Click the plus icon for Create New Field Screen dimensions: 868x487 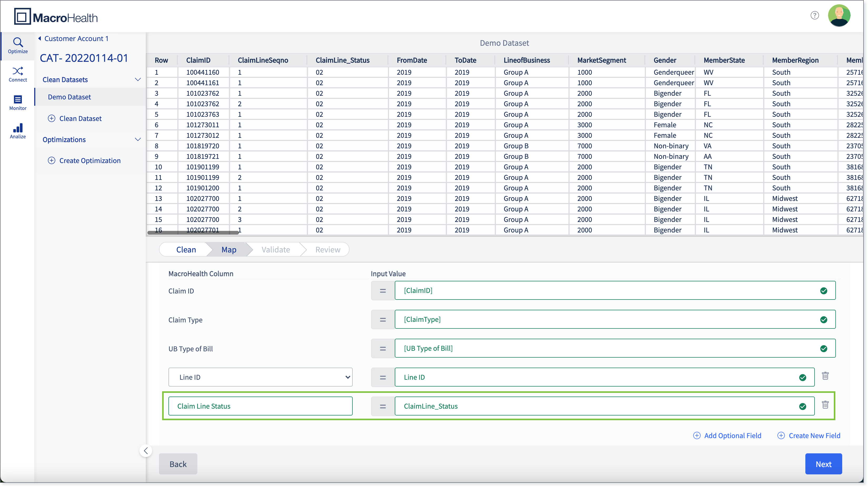coord(781,435)
